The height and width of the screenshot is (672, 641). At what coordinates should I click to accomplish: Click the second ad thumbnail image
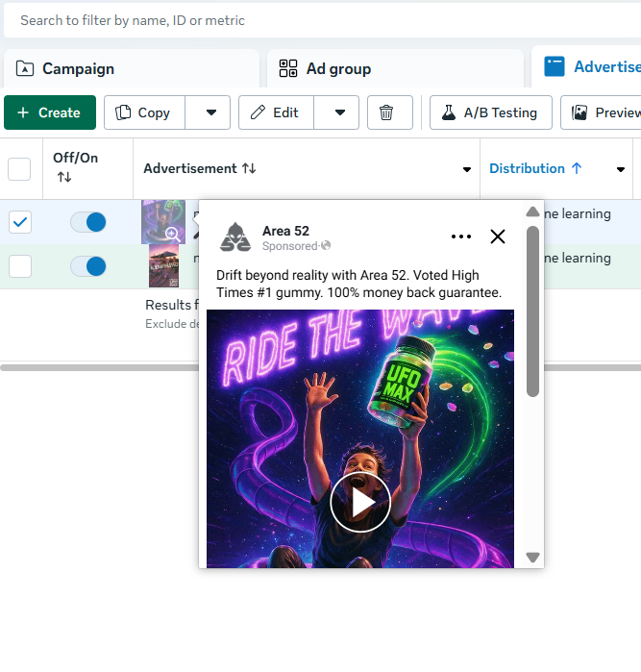(163, 266)
